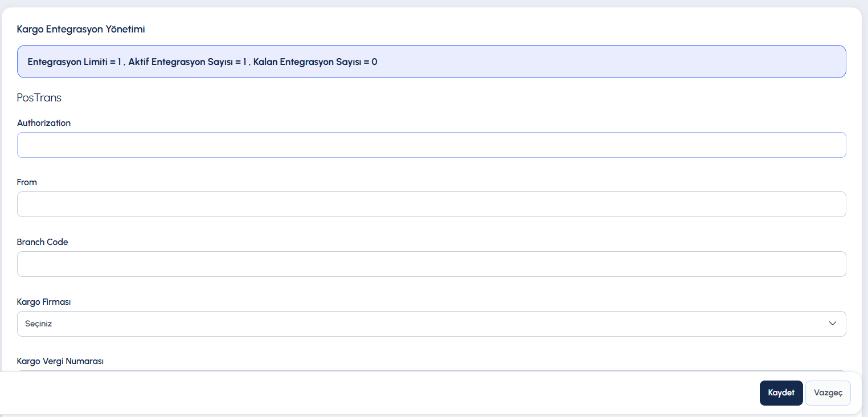The height and width of the screenshot is (417, 868).
Task: Focus the From text field
Action: (431, 204)
